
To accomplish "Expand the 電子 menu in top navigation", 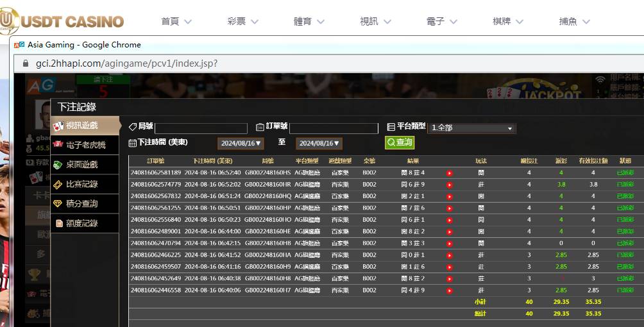I will (x=441, y=21).
